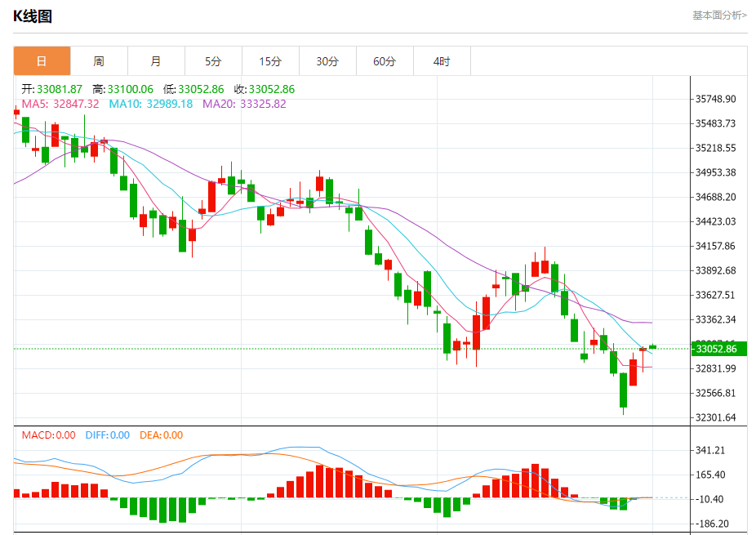
Task: Click the 34423.03 price axis label
Action: [x=715, y=221]
